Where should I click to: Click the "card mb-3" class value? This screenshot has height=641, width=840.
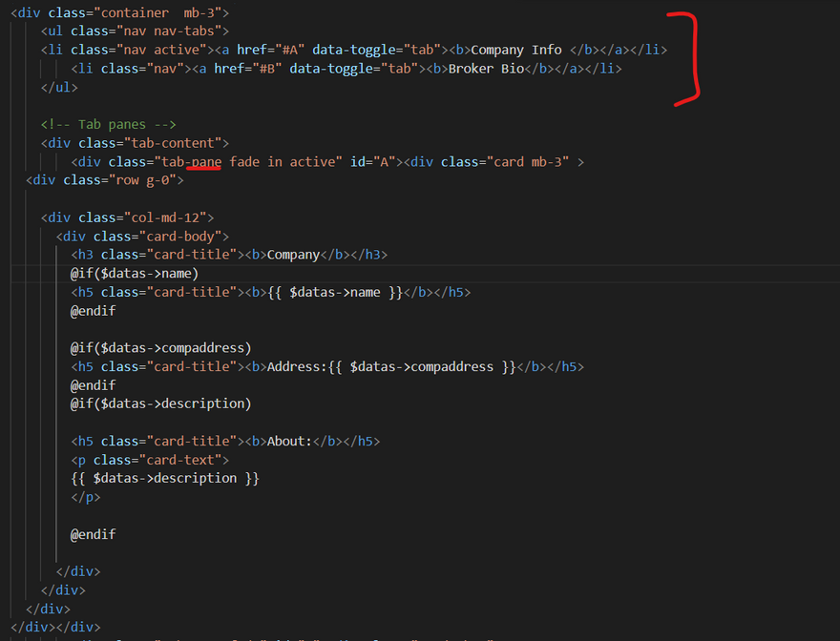click(x=530, y=162)
